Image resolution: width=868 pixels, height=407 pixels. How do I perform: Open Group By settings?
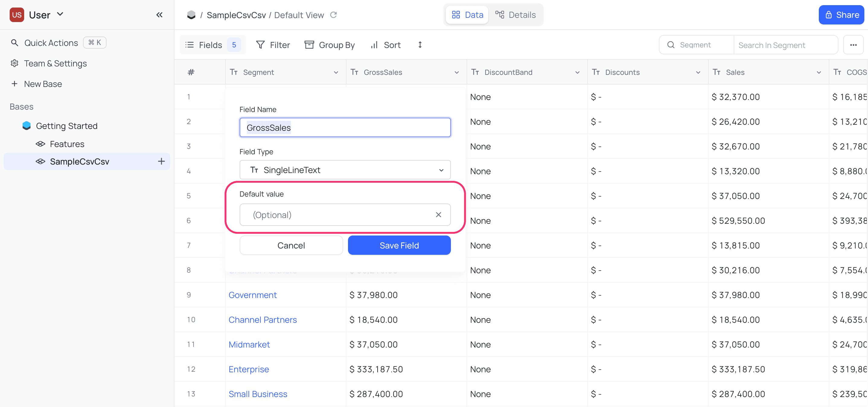330,44
